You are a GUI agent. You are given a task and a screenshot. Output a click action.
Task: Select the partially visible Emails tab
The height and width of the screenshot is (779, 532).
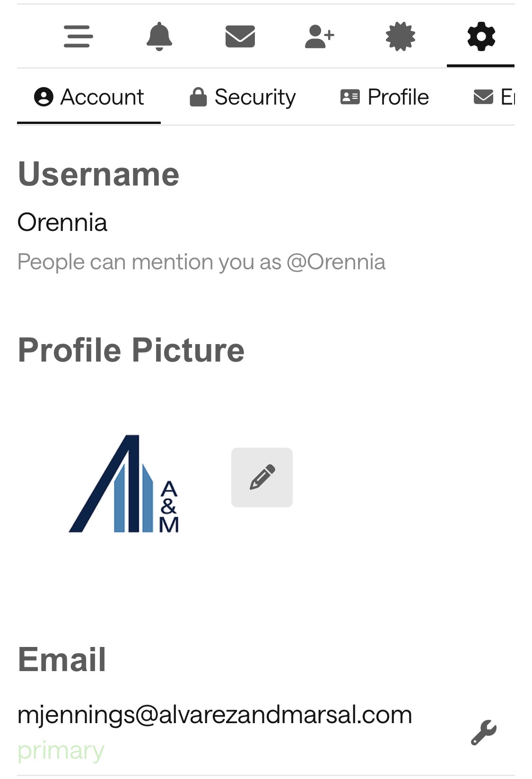(x=494, y=97)
